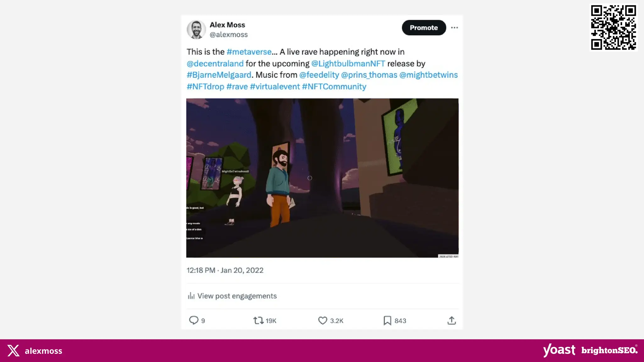Click View post engagements link
This screenshot has width=644, height=362.
[237, 296]
